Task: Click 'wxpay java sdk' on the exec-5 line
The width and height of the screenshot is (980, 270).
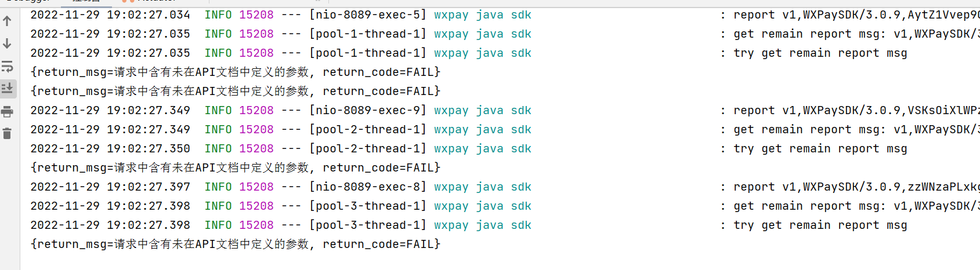Action: pyautogui.click(x=483, y=15)
